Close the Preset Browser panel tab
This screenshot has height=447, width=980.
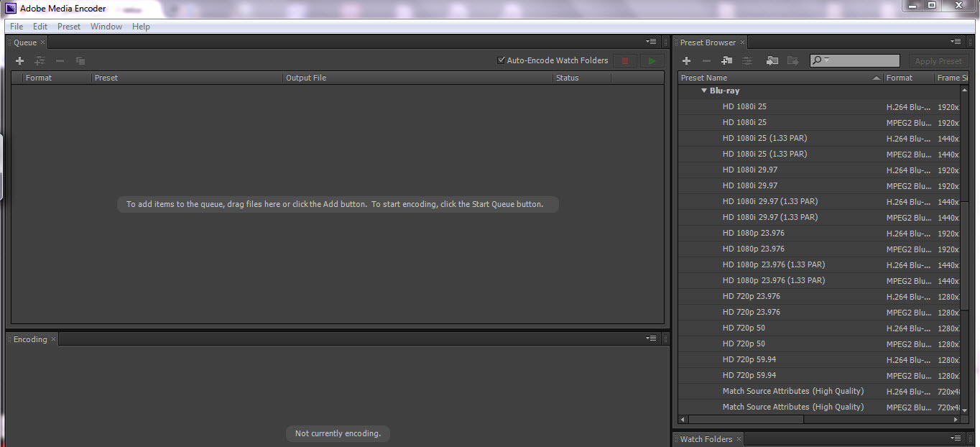click(x=743, y=42)
